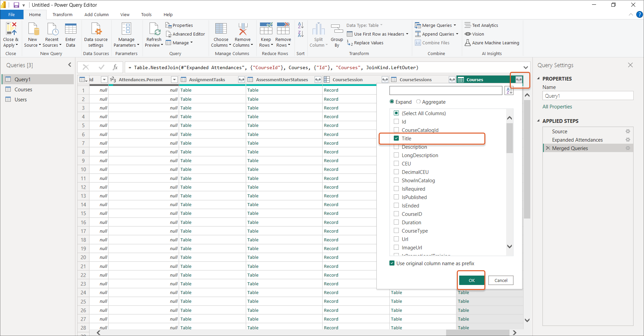Select the Aggregate radio option
Image resolution: width=644 pixels, height=336 pixels.
click(418, 102)
